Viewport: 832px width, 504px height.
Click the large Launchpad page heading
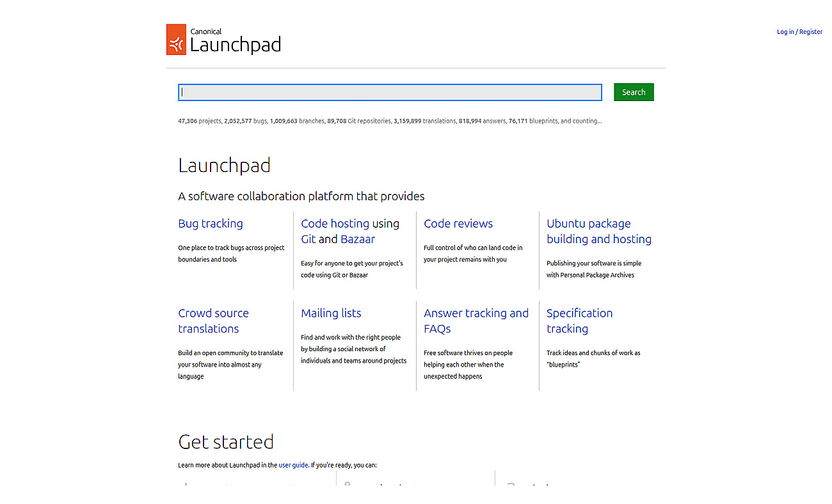224,166
